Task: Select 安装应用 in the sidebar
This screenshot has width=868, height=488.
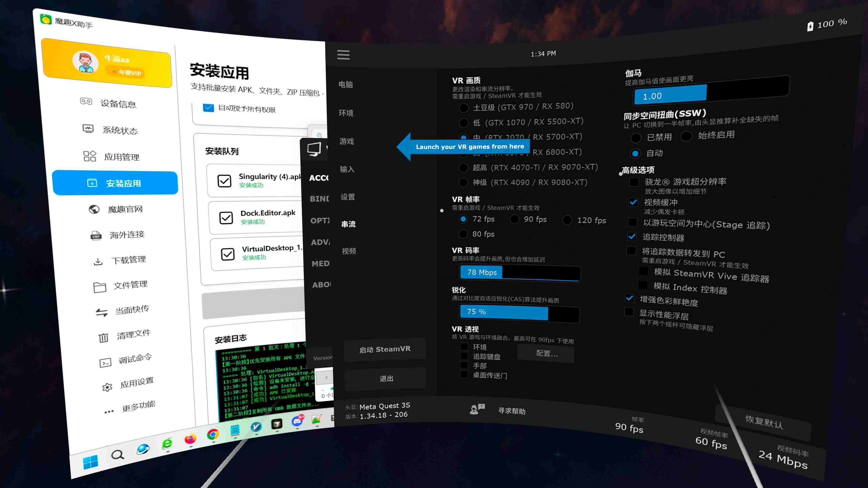Action: tap(115, 183)
